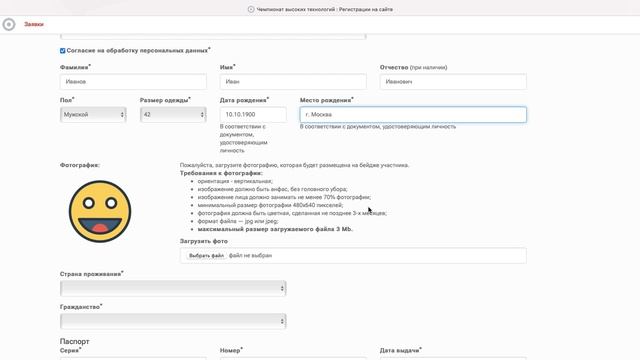Viewport: 640px width, 360px height.
Task: Click the smiley face photo placeholder
Action: tap(100, 211)
